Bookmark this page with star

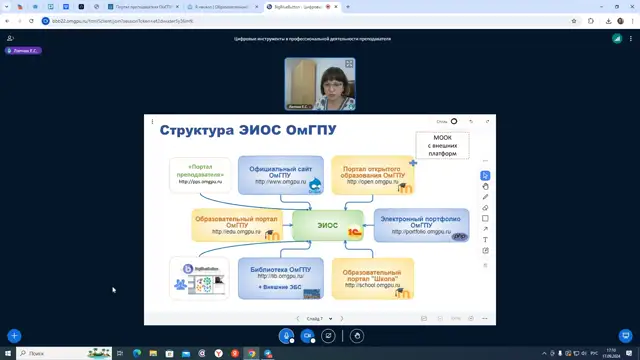(574, 21)
